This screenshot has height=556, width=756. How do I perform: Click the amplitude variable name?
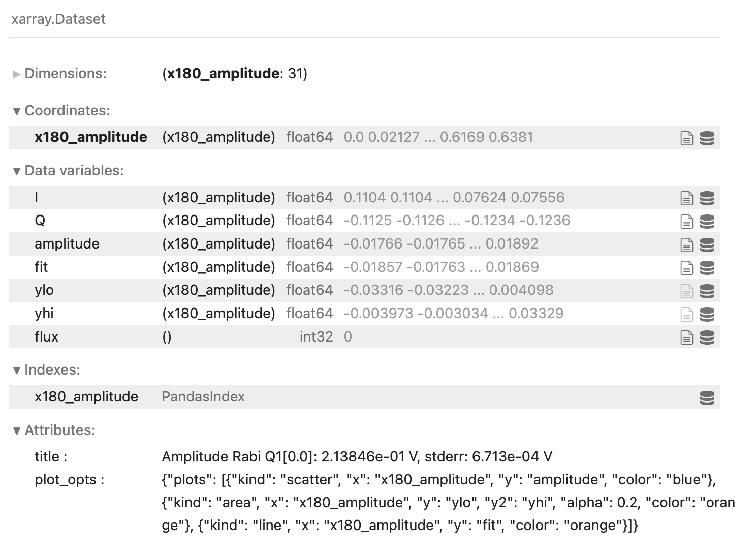point(67,244)
